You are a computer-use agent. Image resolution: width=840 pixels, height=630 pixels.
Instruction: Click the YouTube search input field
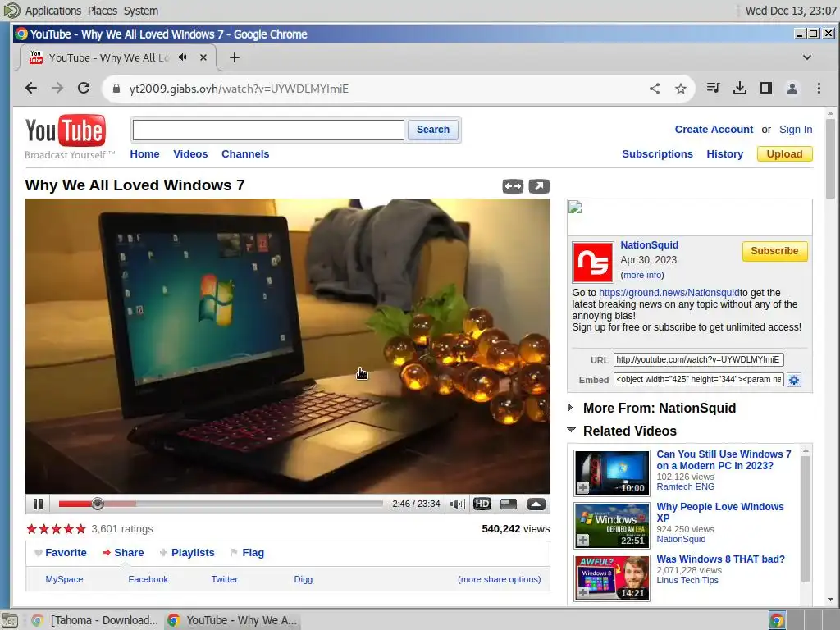click(x=268, y=130)
